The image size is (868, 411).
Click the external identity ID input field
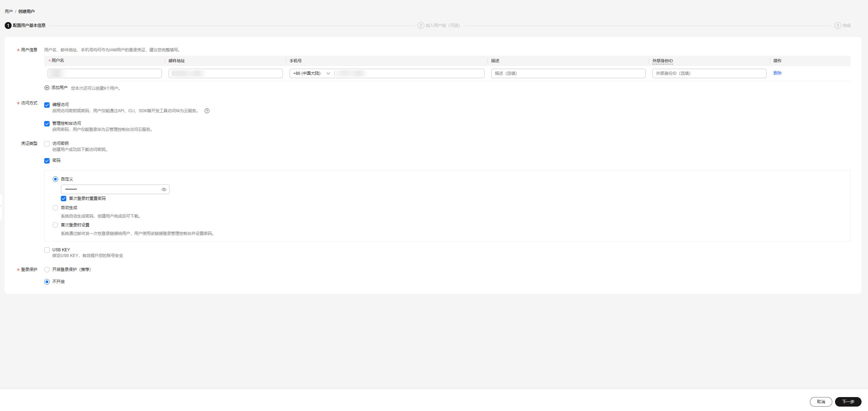tap(709, 73)
